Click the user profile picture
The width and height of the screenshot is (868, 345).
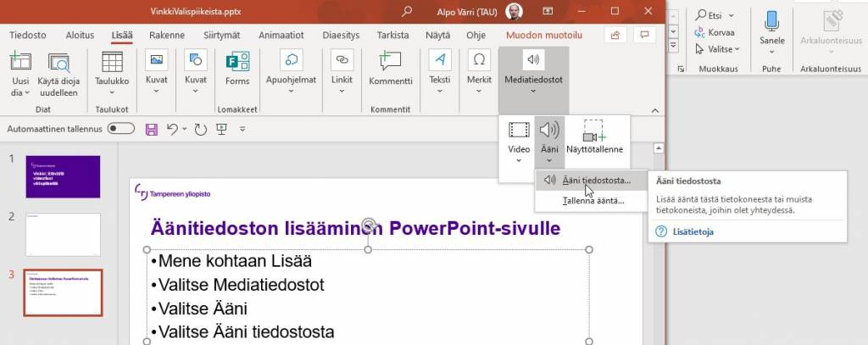(515, 12)
